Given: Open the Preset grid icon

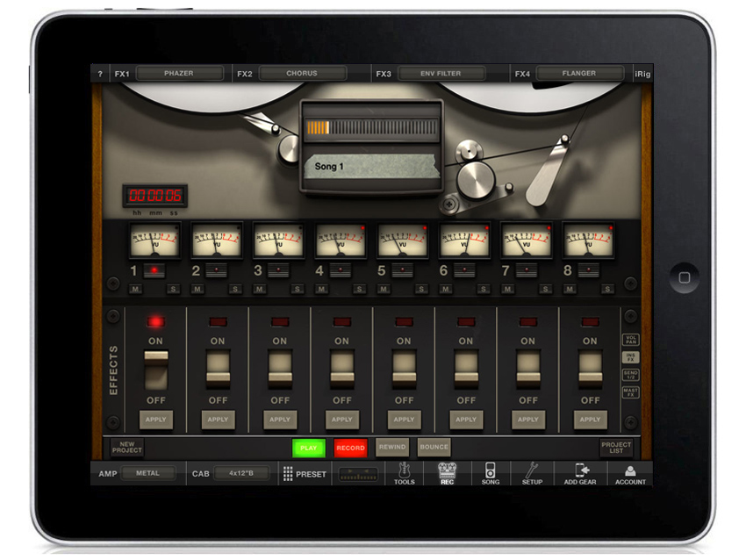Looking at the screenshot, I should pyautogui.click(x=305, y=474).
